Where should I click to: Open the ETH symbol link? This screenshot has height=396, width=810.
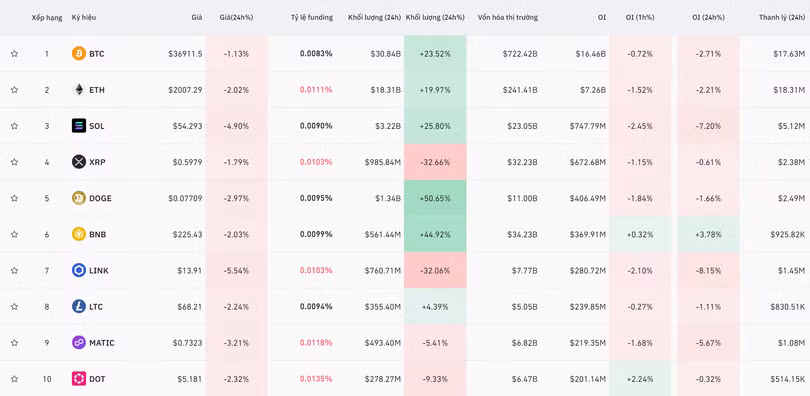(x=97, y=90)
